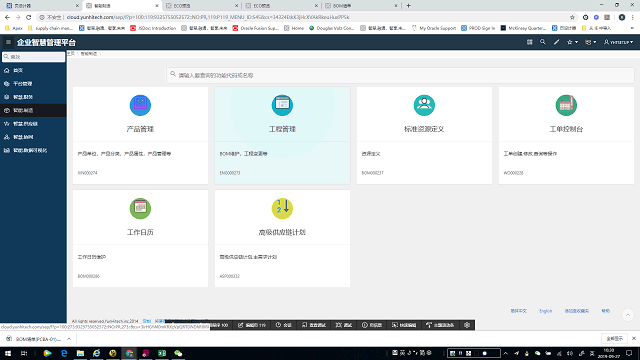This screenshot has height=360, width=640.
Task: Open the 工作日历 calendar icon
Action: click(140, 208)
